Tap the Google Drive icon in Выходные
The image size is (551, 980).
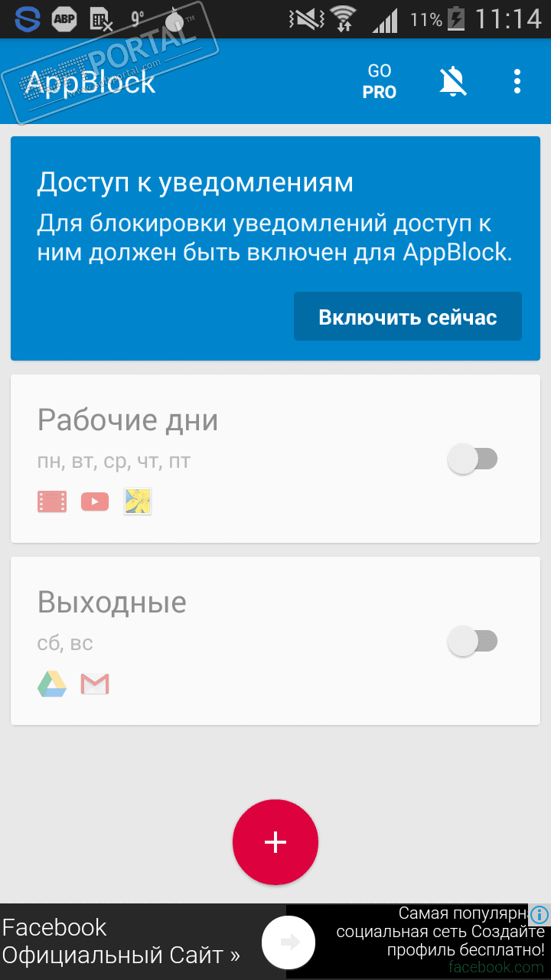(52, 684)
